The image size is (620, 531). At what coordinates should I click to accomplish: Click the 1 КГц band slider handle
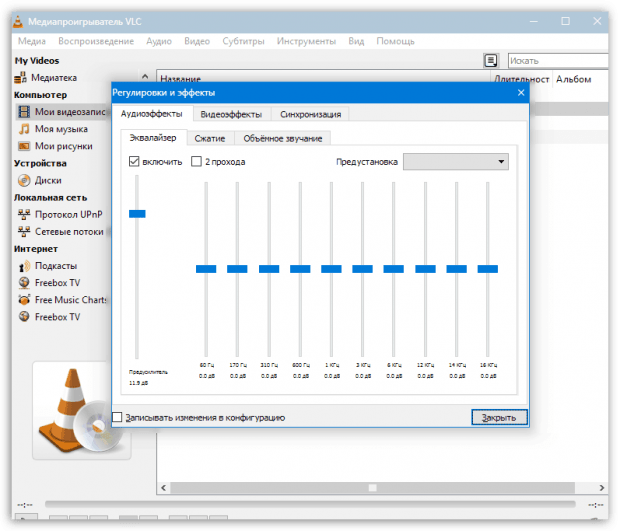pyautogui.click(x=331, y=269)
